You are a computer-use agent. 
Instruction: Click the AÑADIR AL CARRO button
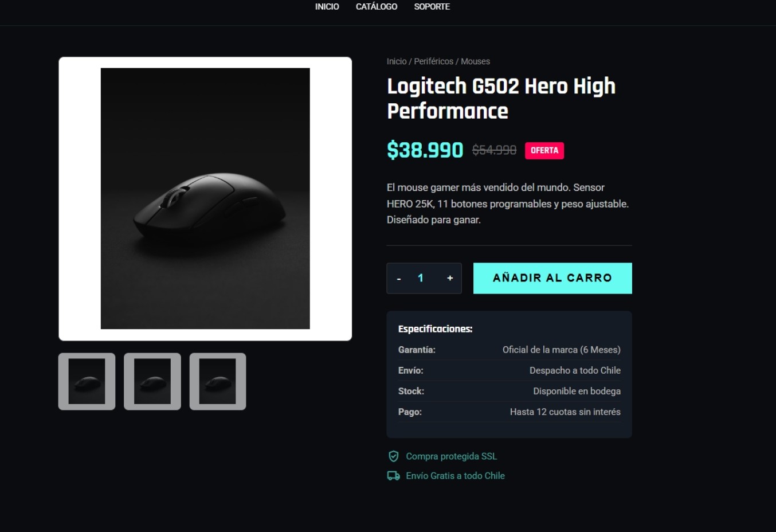point(552,278)
